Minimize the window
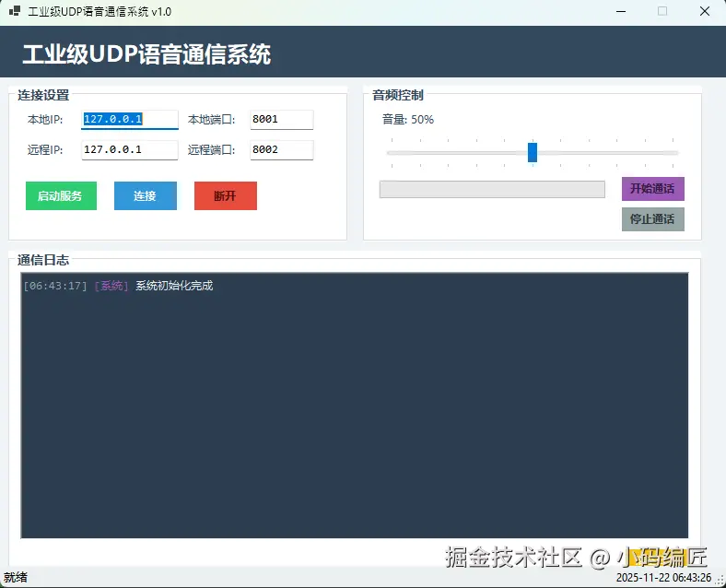This screenshot has width=726, height=588. (621, 12)
